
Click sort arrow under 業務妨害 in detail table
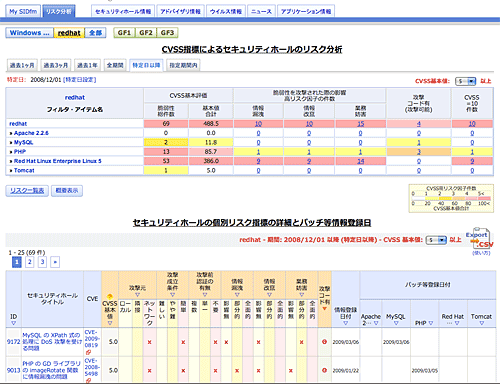[x=301, y=295]
